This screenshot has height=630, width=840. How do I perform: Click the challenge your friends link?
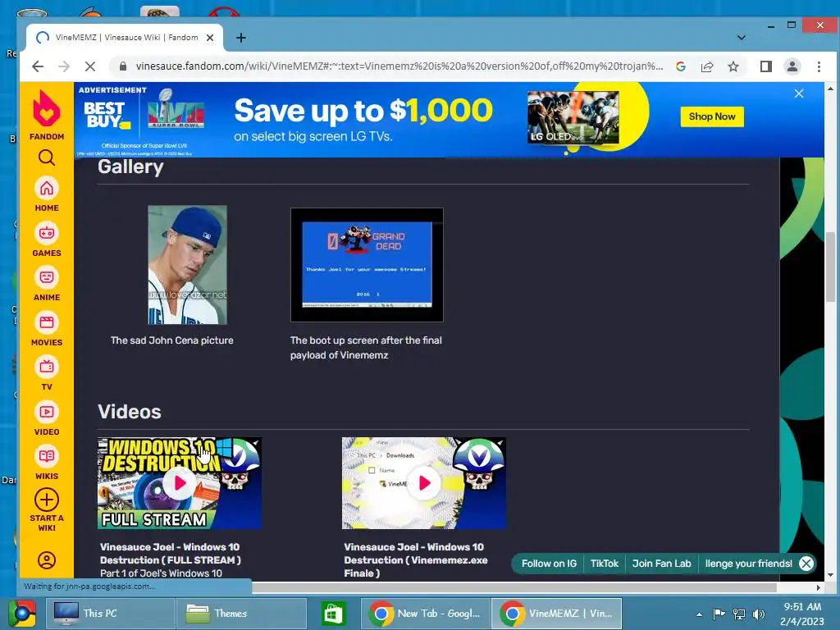click(x=748, y=564)
